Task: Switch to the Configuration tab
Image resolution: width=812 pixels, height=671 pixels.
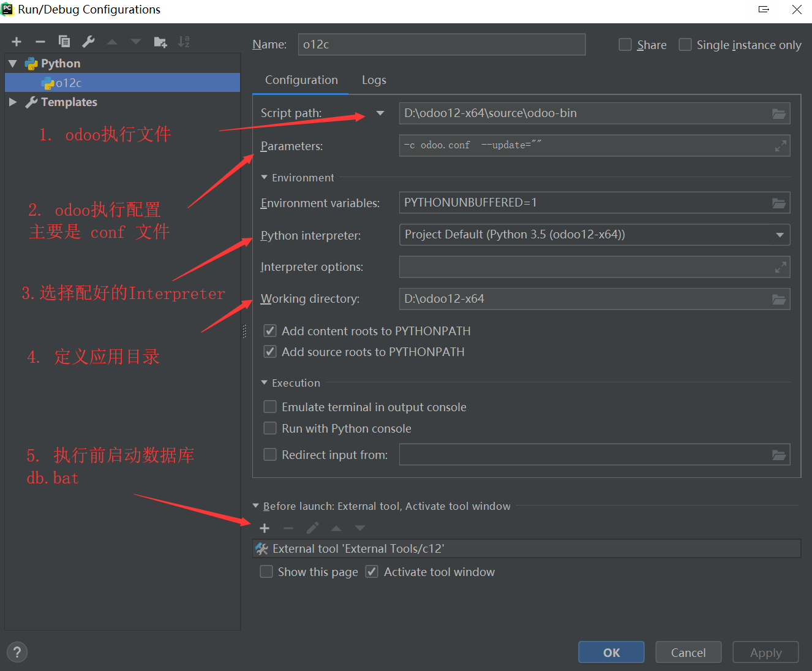Action: pos(301,80)
